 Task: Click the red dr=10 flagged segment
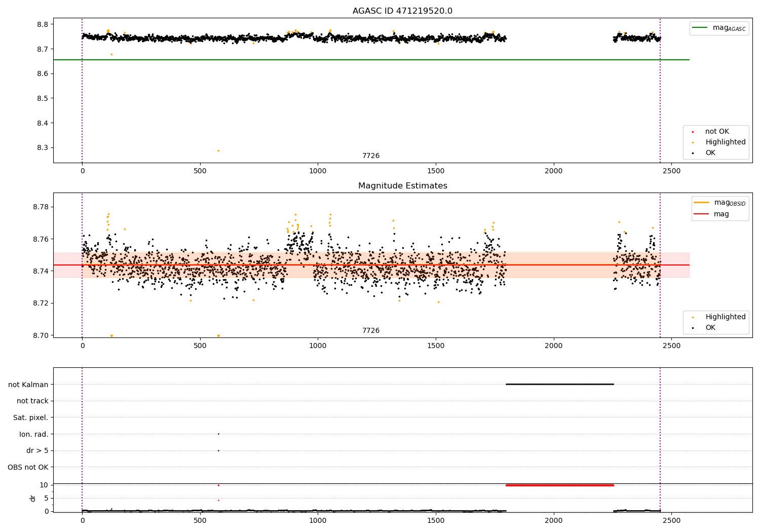tap(560, 485)
